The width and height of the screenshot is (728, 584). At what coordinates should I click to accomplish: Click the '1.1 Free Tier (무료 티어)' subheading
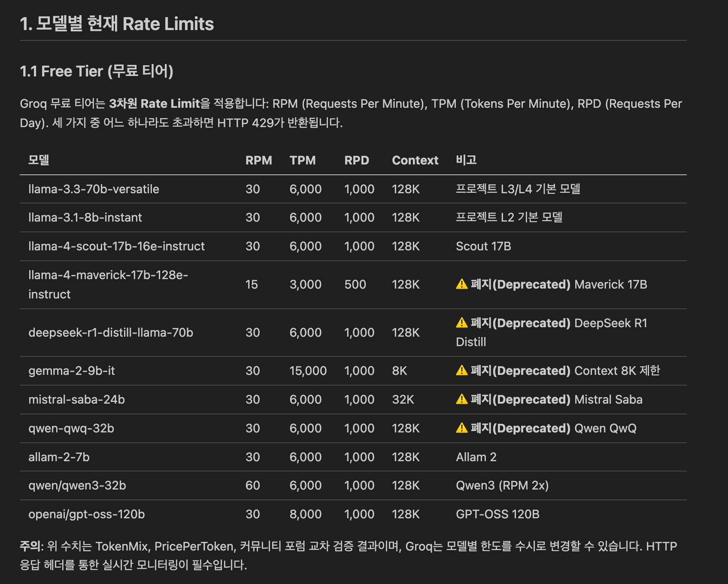click(x=97, y=71)
